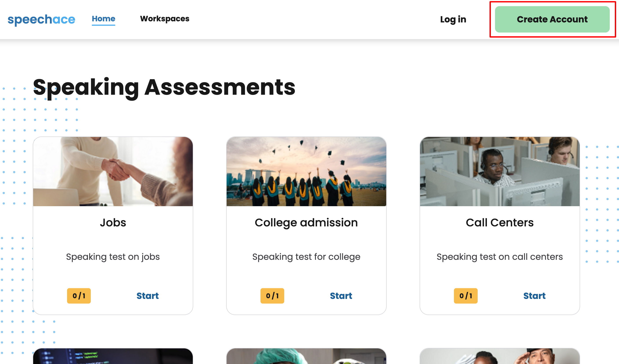Click the College admission 0/1 badge

click(272, 296)
